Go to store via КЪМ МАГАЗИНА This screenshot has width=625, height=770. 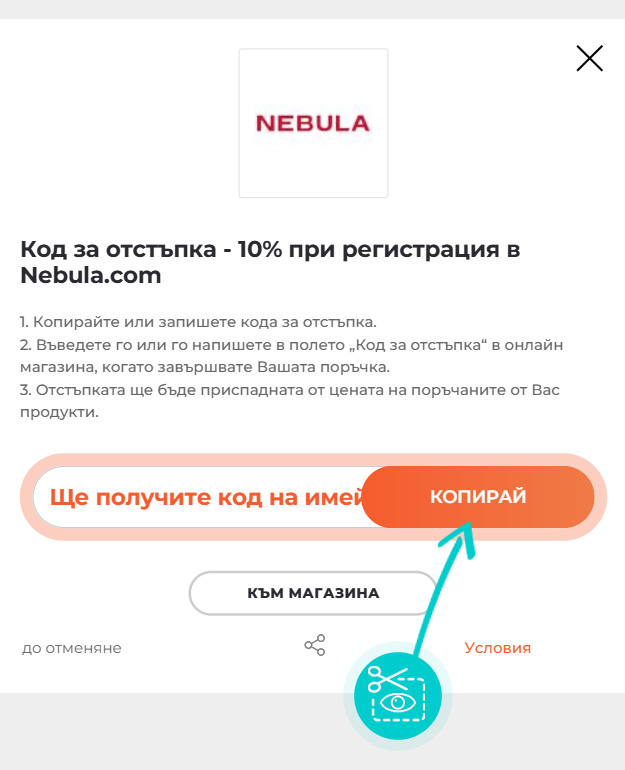coord(313,593)
